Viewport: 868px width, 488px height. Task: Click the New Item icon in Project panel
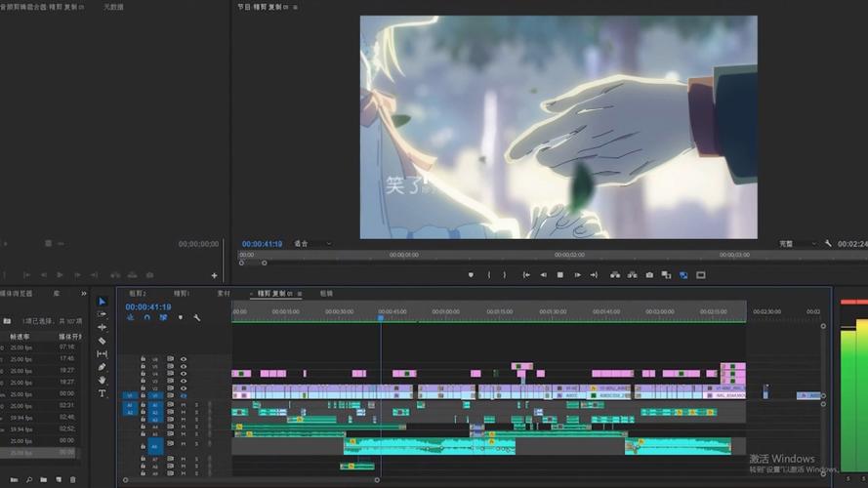pyautogui.click(x=59, y=479)
